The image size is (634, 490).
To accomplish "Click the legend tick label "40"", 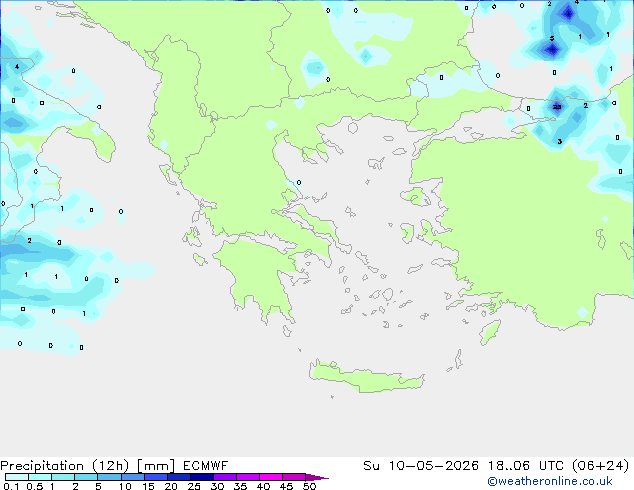I will coord(263,486).
